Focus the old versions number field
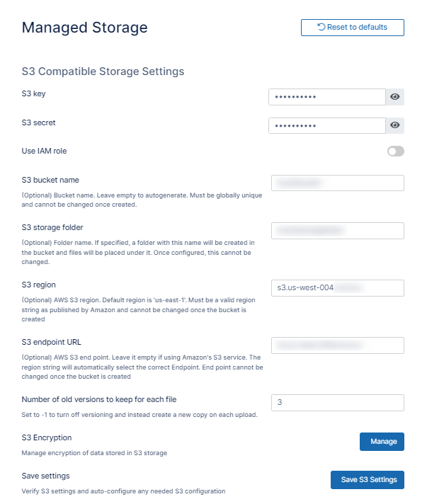 pos(337,402)
